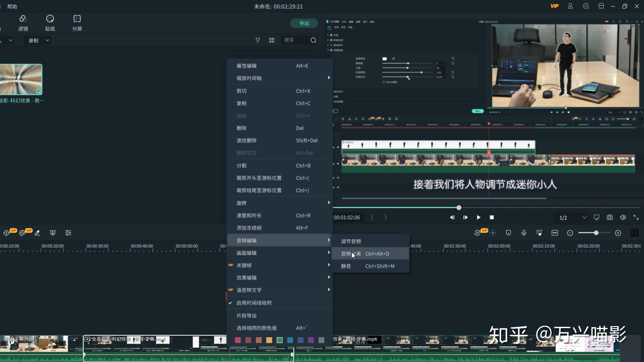Expand 缩放时间轴 submenu
644x362 pixels.
pos(280,78)
